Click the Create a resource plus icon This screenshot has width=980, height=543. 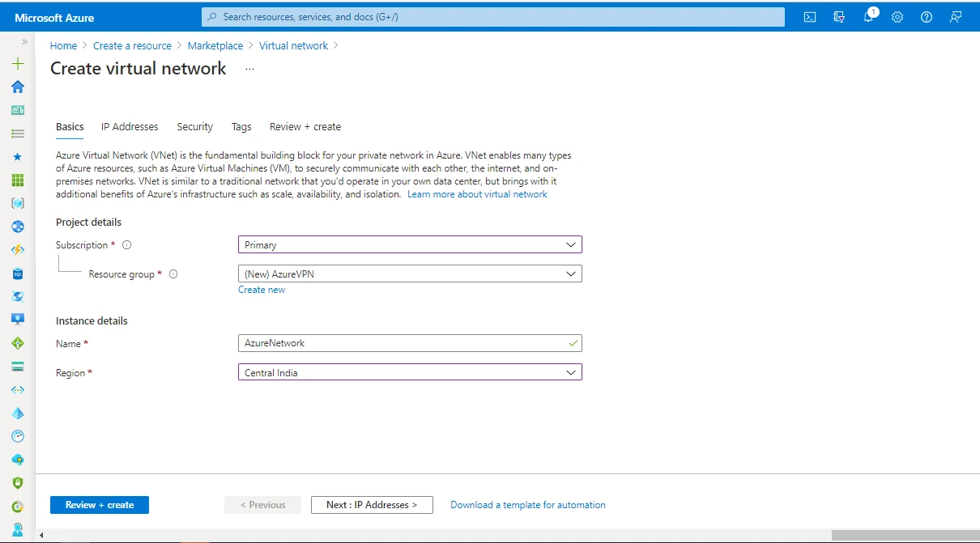click(17, 62)
